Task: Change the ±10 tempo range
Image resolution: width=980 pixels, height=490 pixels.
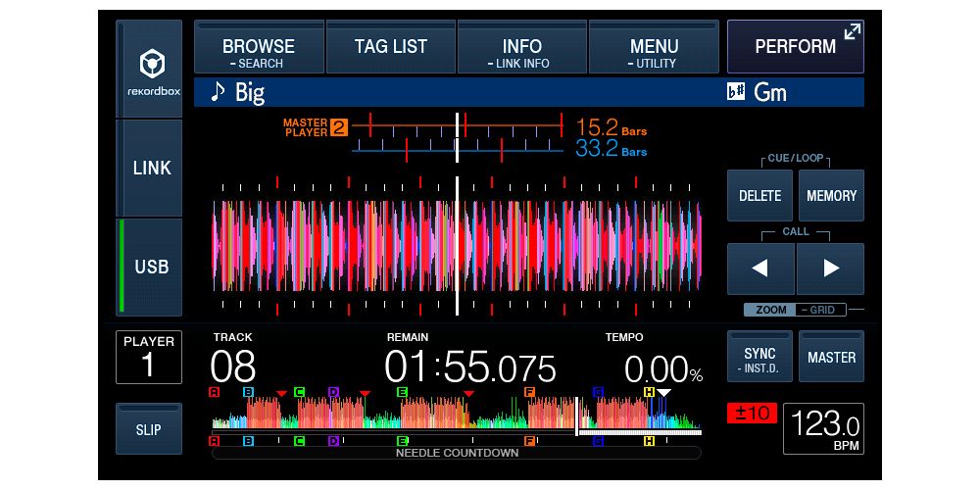Action: (x=752, y=414)
